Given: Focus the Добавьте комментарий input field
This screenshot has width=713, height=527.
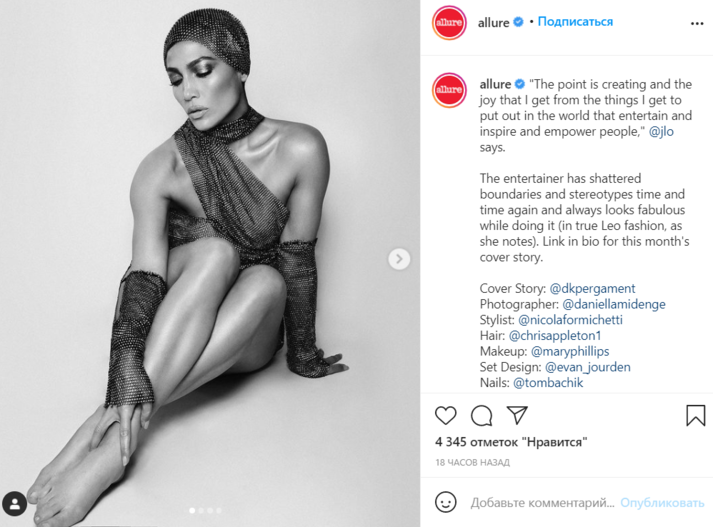Looking at the screenshot, I should 542,503.
